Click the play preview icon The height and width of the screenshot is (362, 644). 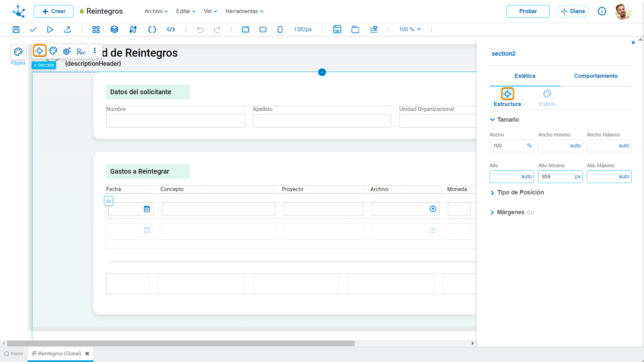click(50, 29)
